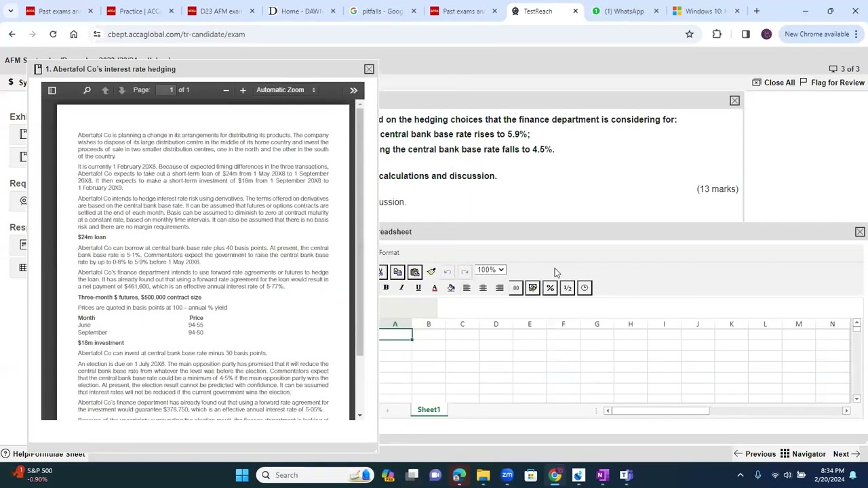Go to the Previous question
Screen dimensions: 868x488
click(x=754, y=454)
